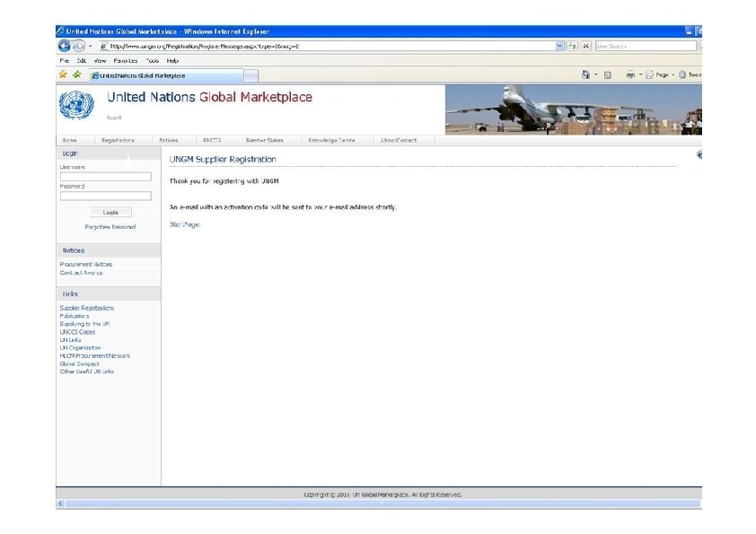Open the Supplier Registrations link
Viewport: 756px width, 534px height.
click(87, 308)
